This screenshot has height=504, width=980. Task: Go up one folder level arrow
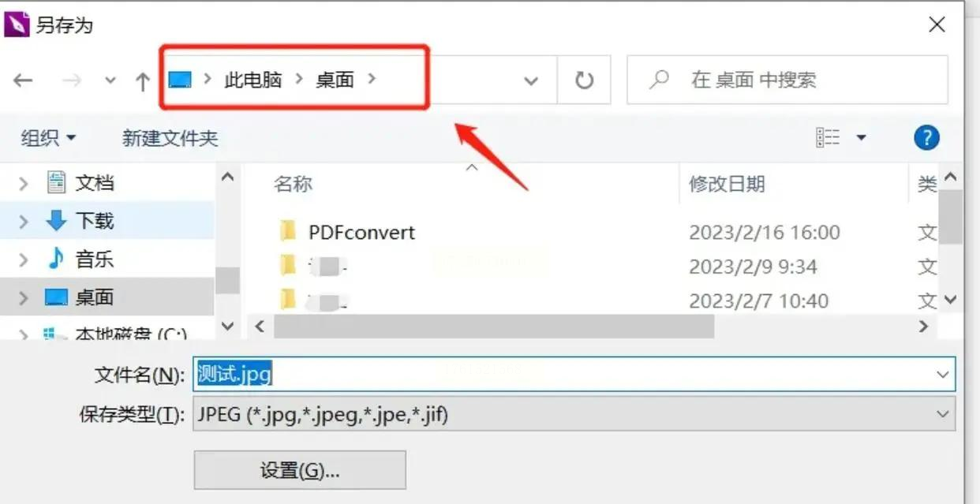tap(143, 80)
